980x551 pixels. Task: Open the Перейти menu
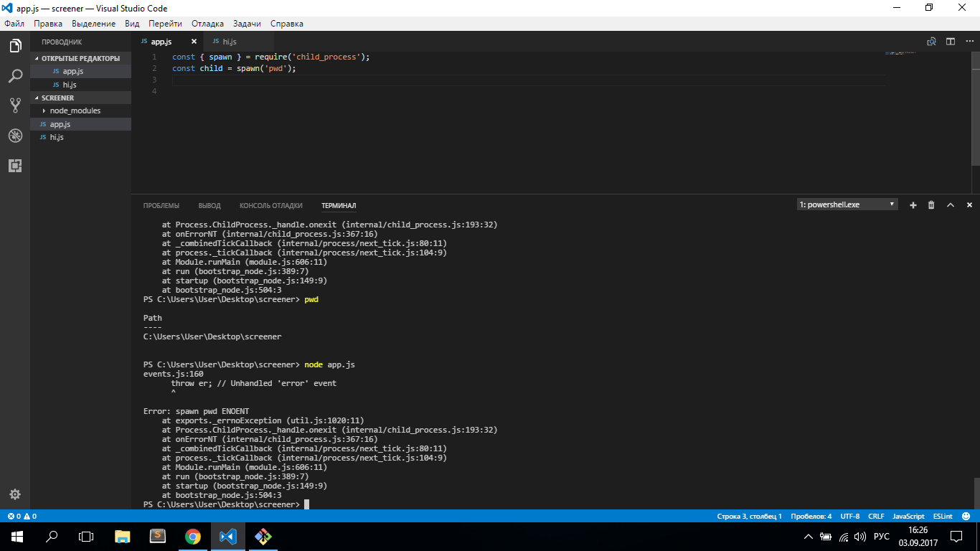coord(166,24)
